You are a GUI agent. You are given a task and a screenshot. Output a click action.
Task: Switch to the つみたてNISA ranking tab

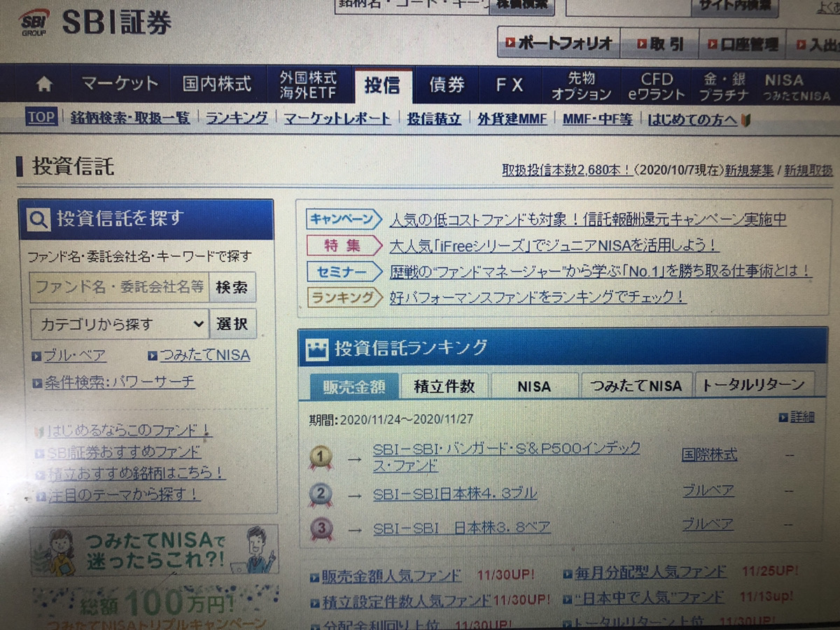pos(636,386)
